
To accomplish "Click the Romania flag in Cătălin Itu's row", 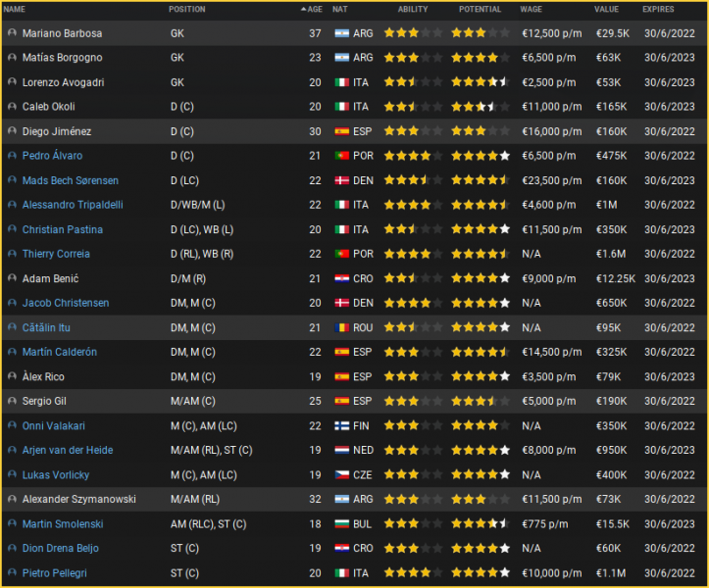I will tap(341, 327).
